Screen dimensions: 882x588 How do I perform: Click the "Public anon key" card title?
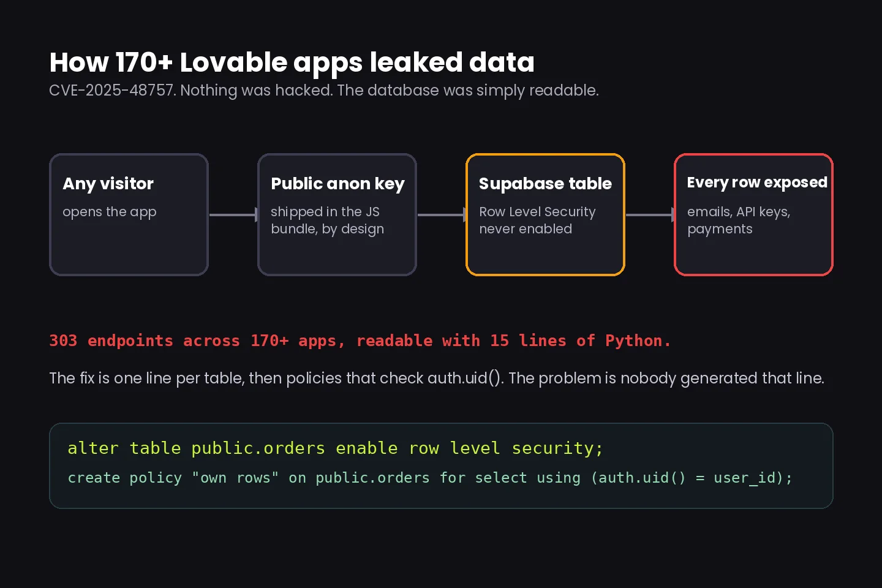tap(337, 184)
